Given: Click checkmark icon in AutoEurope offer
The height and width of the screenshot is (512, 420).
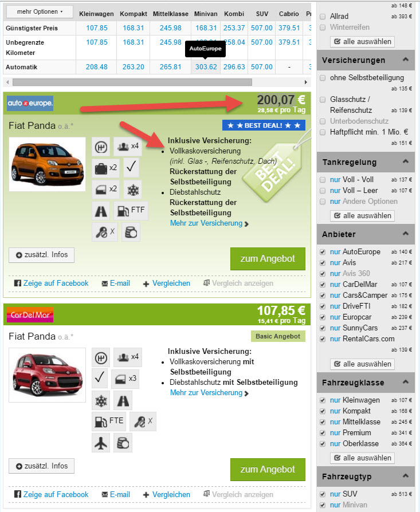Looking at the screenshot, I should coord(131,167).
